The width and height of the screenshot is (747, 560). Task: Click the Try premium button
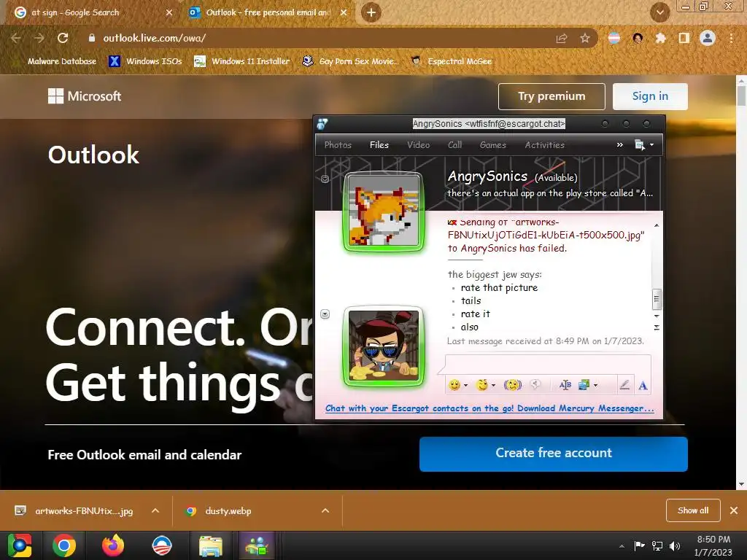pyautogui.click(x=551, y=96)
